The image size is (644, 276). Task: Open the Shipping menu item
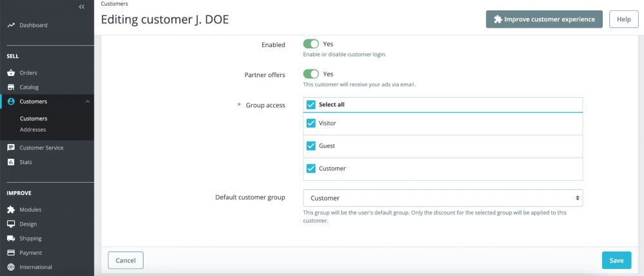(x=30, y=238)
